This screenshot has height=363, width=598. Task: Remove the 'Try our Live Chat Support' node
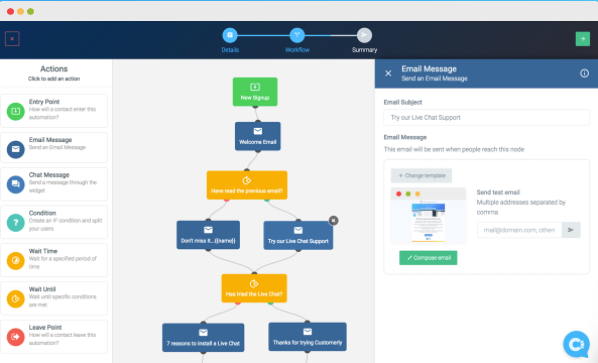tap(333, 220)
